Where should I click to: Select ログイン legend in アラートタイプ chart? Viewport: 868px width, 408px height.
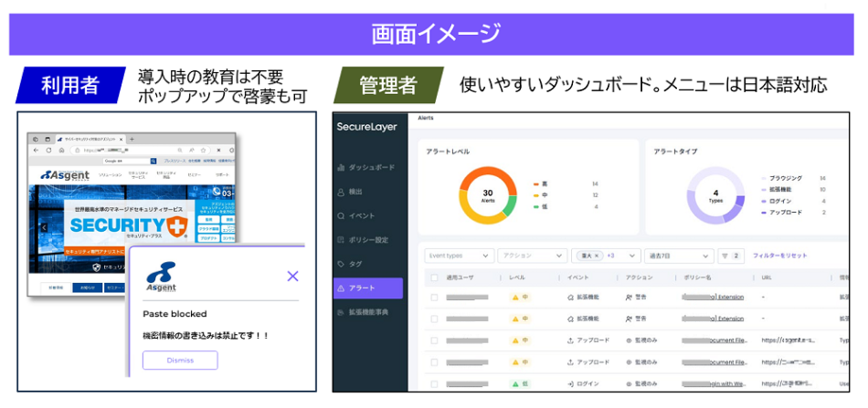coord(778,201)
